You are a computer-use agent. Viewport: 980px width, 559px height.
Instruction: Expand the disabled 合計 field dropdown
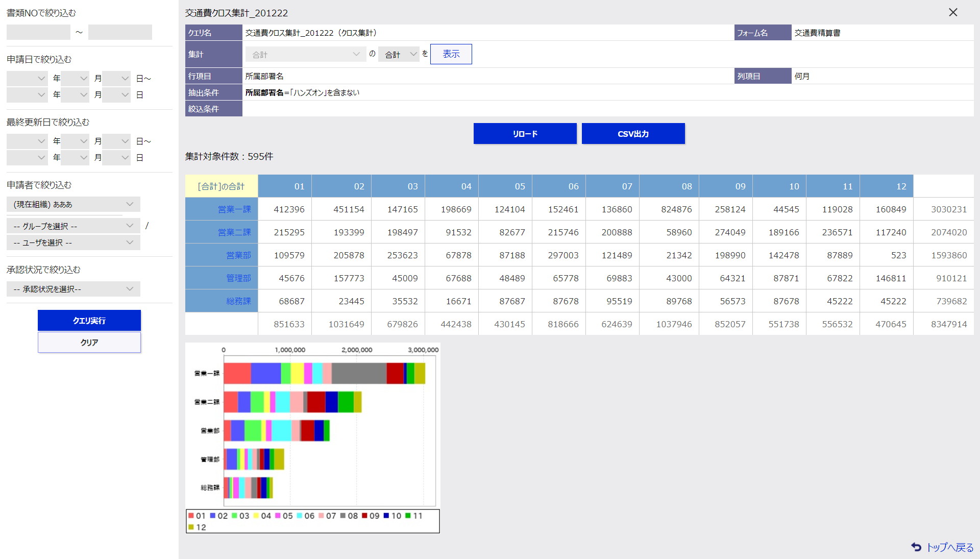click(x=305, y=54)
